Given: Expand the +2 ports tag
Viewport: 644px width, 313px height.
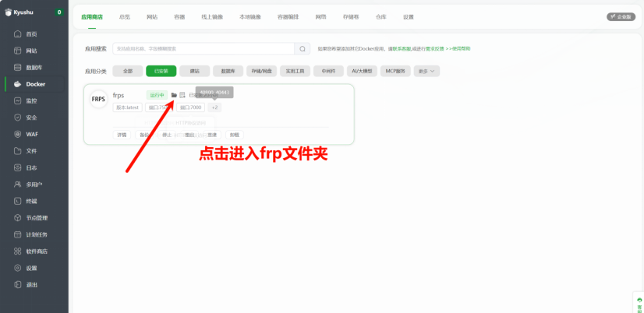Looking at the screenshot, I should tap(214, 107).
